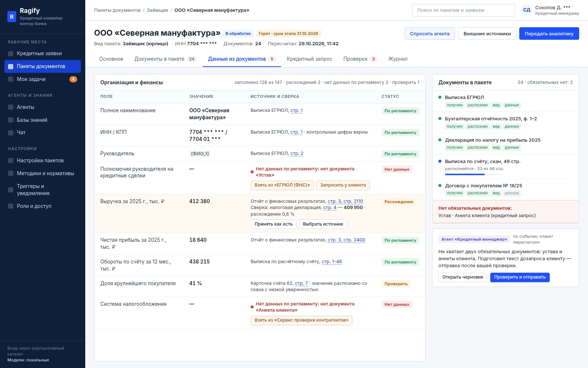This screenshot has width=588, height=368.
Task: Click the icon beside Методики и нормативы
Action: click(x=11, y=174)
